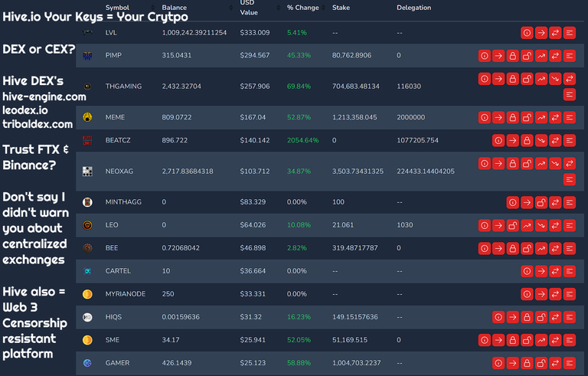This screenshot has height=376, width=588.
Task: Click the unstake open-lock icon for MEME
Action: 527,118
